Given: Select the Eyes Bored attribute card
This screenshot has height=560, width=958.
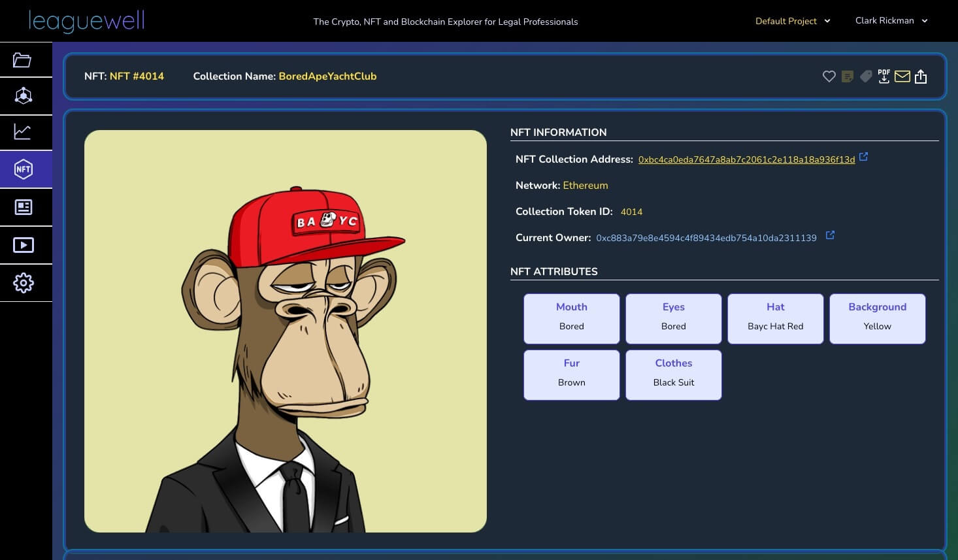Looking at the screenshot, I should 674,319.
